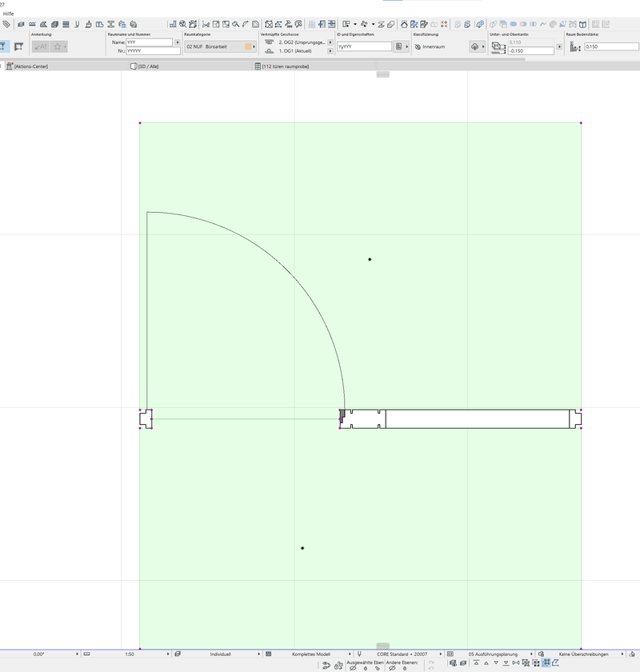640x672 pixels.
Task: Toggle the second zone construction method button
Action: coord(18,46)
